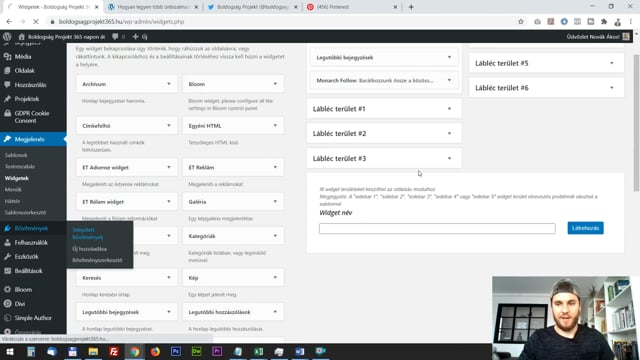Open the Legutóbbi bejegyzések sidebar widget arrow
The height and width of the screenshot is (360, 640).
pyautogui.click(x=449, y=58)
